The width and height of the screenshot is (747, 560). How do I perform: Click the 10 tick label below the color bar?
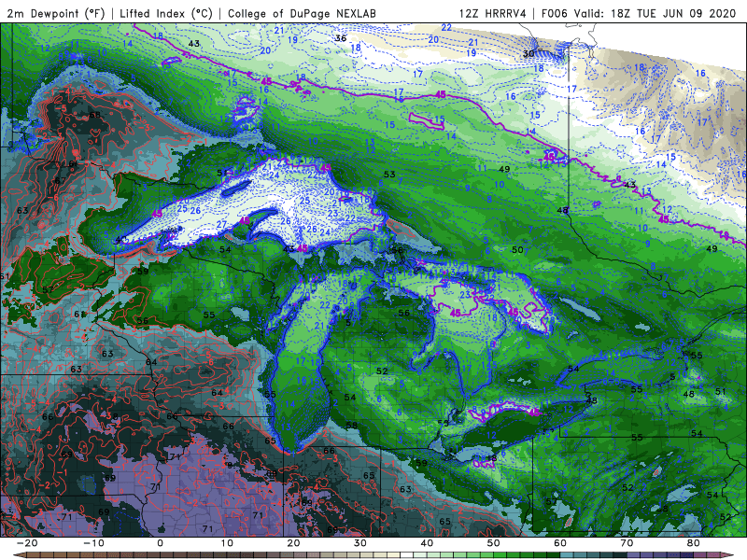pyautogui.click(x=227, y=543)
